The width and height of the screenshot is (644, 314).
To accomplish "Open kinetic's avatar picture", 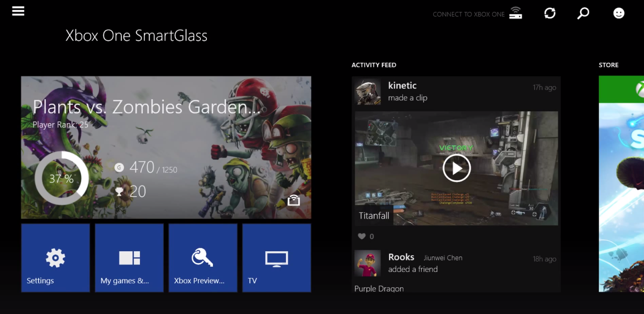I will point(368,92).
